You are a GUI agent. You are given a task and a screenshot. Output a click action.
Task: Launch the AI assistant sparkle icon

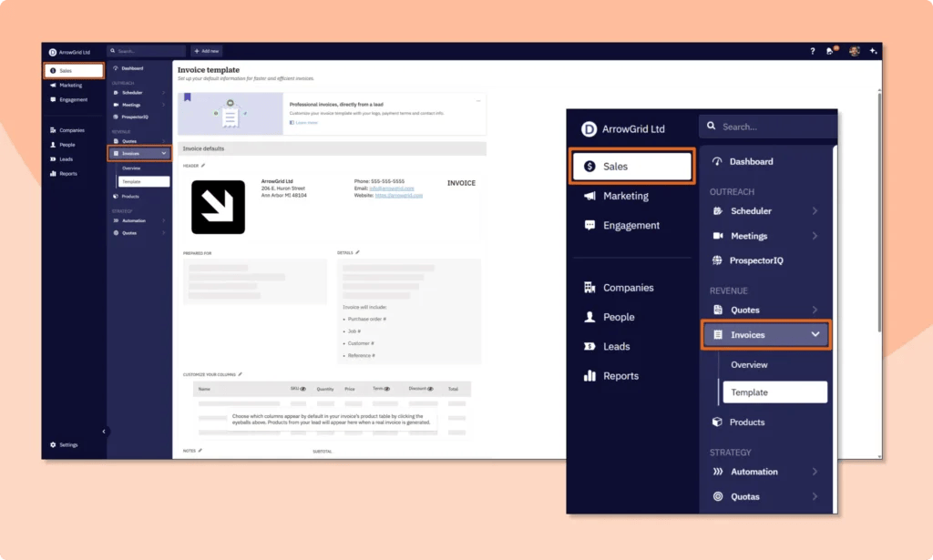873,52
